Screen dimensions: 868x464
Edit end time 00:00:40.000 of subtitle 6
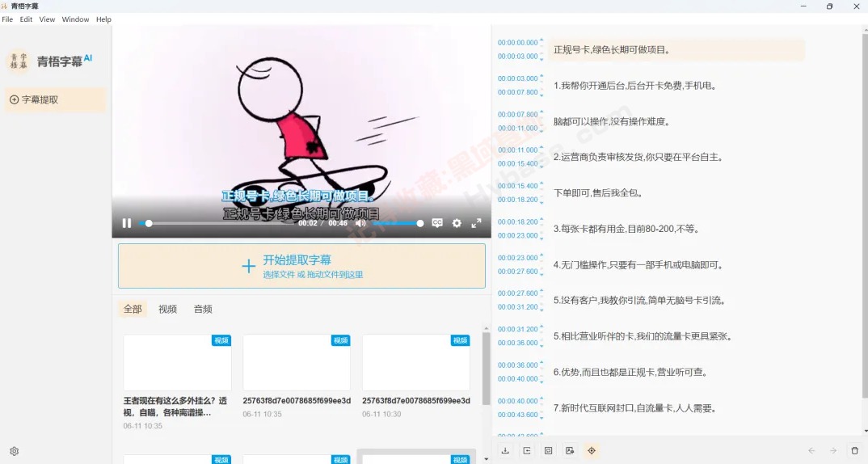click(517, 379)
